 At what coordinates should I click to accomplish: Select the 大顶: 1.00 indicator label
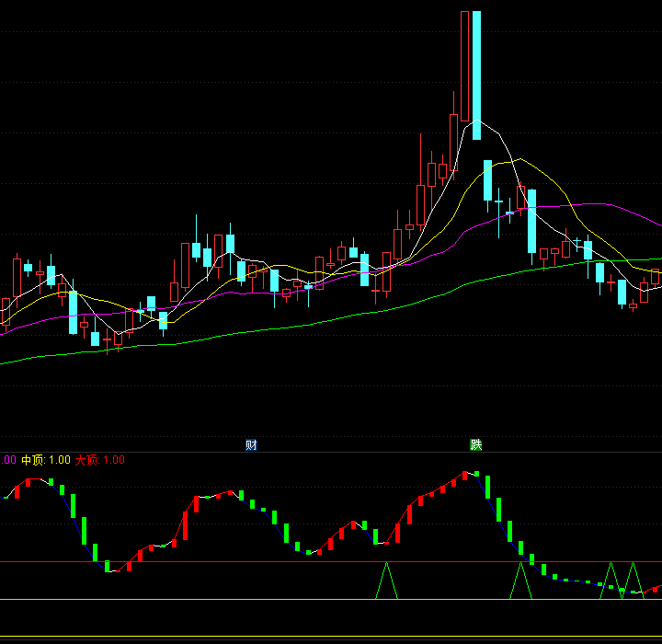pyautogui.click(x=99, y=460)
